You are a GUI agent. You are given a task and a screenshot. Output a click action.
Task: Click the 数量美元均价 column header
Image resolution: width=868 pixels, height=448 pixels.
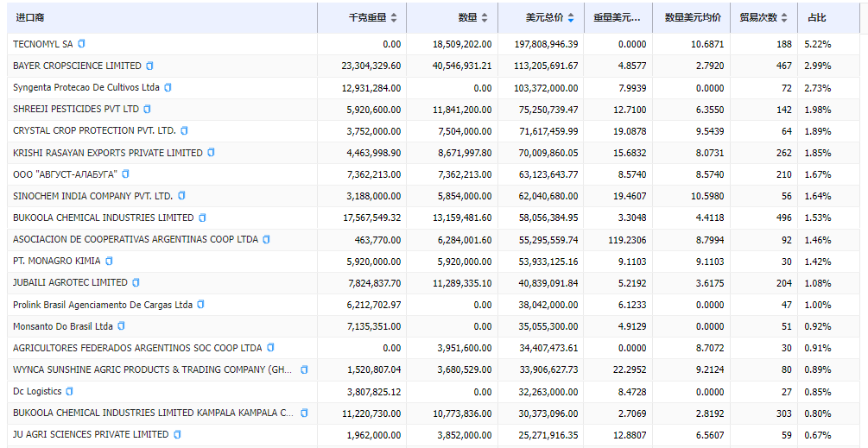tap(693, 17)
